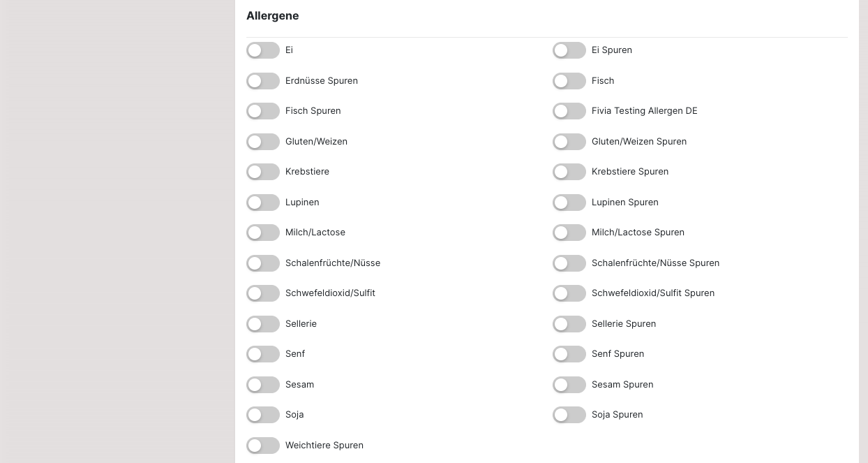Enable the Sellerie allergen switch

click(x=263, y=324)
